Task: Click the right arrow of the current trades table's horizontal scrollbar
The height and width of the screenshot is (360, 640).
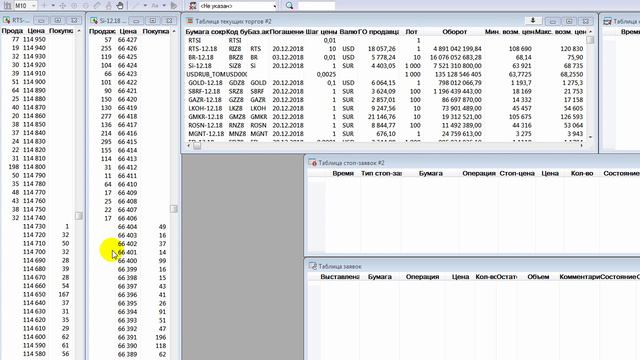Action: coord(582,145)
